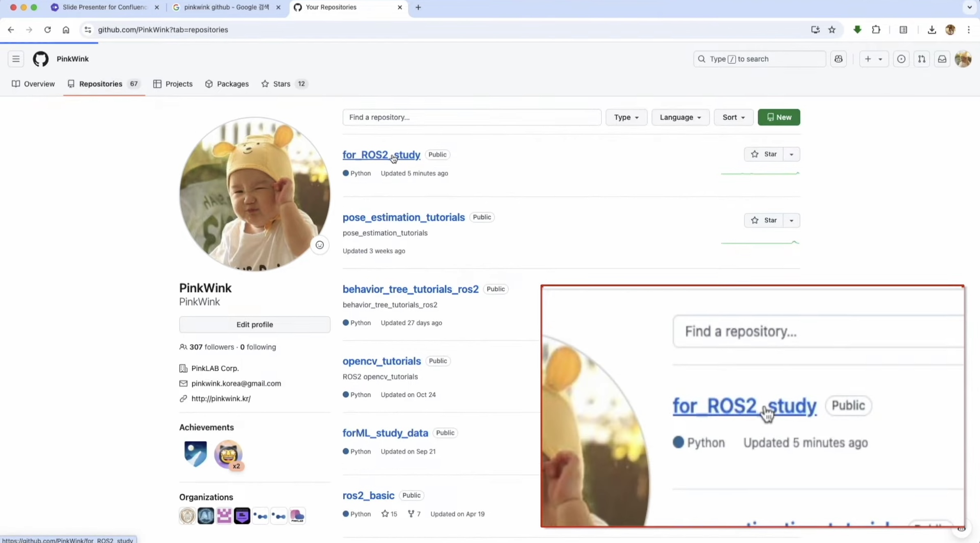Star the pose_estimation_tutorials repository

[x=764, y=220]
